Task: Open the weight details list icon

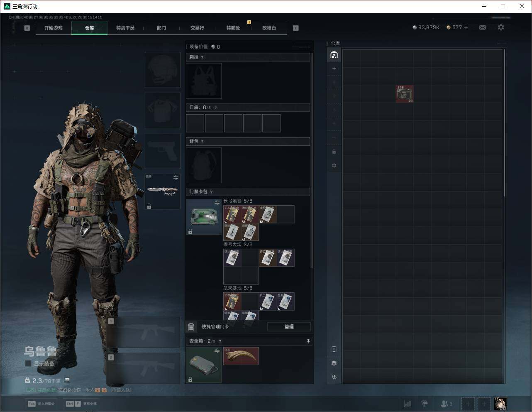Action: point(67,380)
